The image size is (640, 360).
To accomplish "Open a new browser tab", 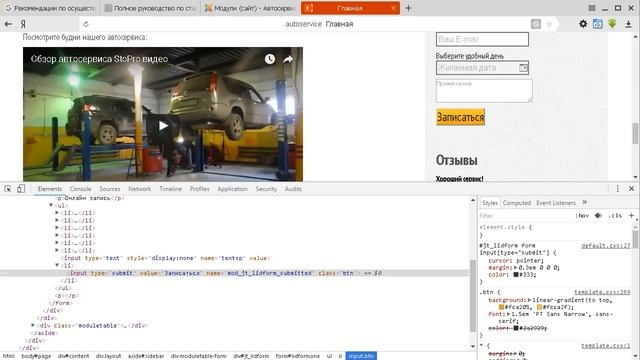I will point(408,8).
